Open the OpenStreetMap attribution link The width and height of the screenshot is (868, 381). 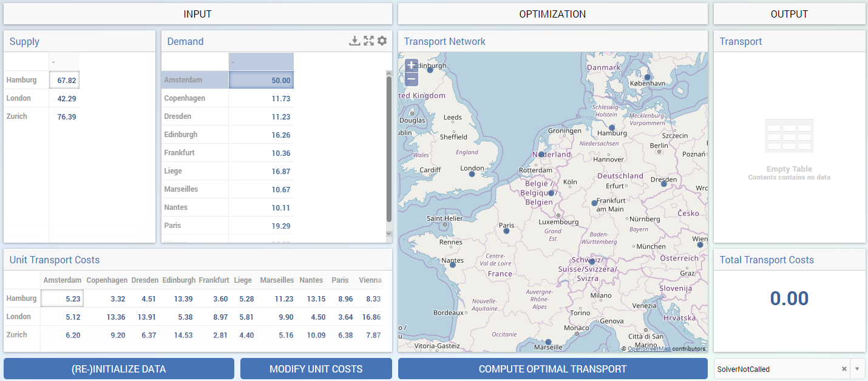tap(649, 349)
